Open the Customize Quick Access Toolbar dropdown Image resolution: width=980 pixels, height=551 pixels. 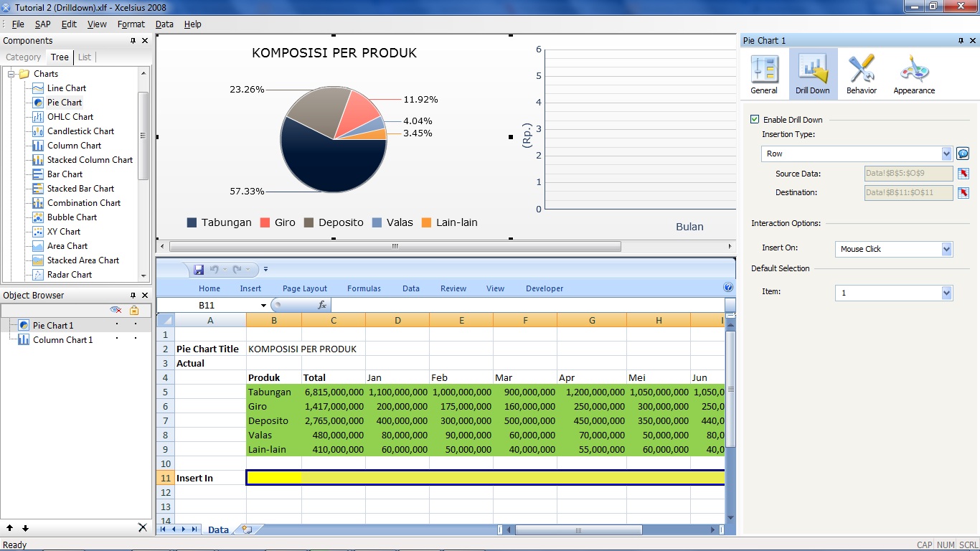(265, 270)
